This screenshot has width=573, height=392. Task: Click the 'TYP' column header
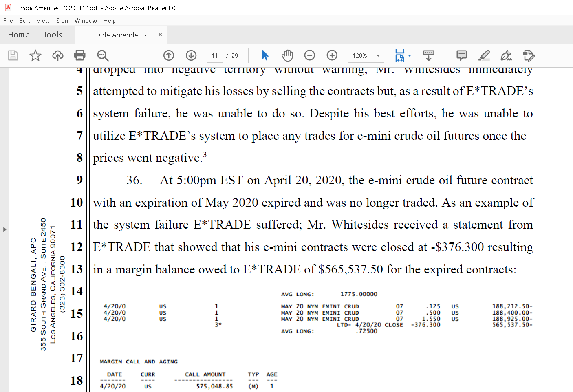[253, 374]
